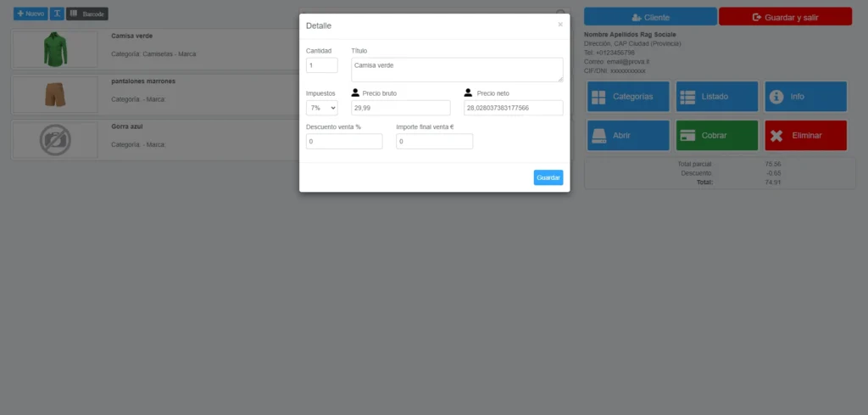Viewport: 868px width, 415px height.
Task: Click the info circle icon
Action: pos(776,97)
